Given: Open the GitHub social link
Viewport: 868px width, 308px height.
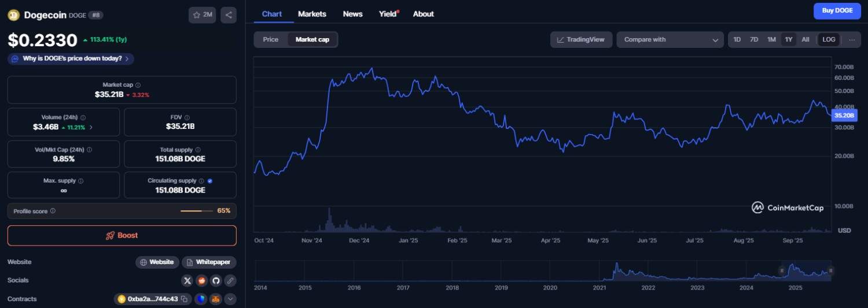Looking at the screenshot, I should pyautogui.click(x=216, y=280).
